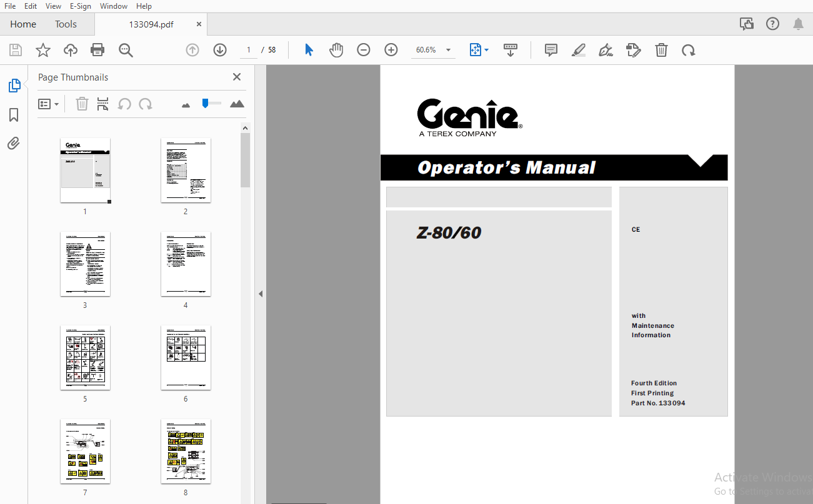Select page 7 thumbnail
The image size is (813, 504).
[85, 452]
